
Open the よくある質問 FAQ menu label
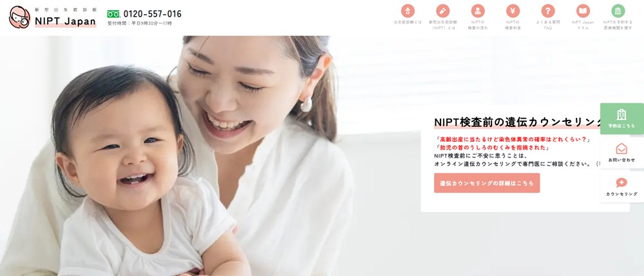click(548, 25)
